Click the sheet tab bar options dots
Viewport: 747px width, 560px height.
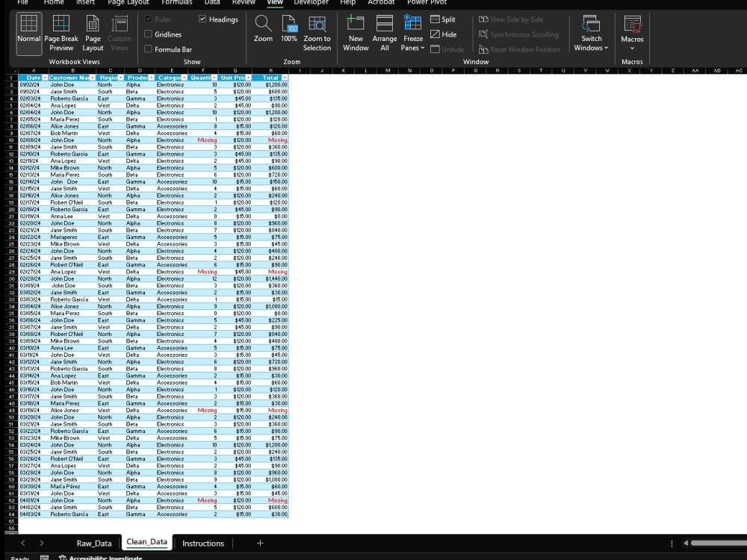(x=672, y=544)
